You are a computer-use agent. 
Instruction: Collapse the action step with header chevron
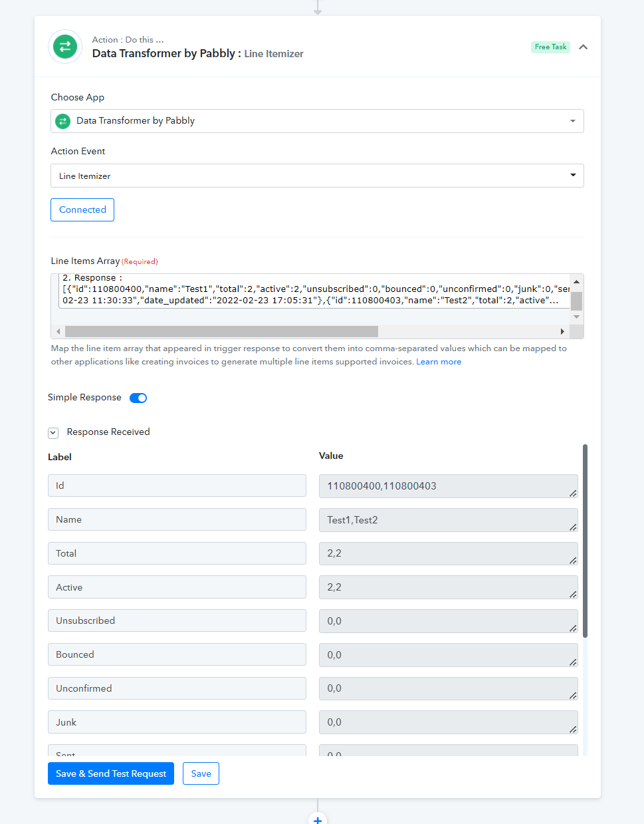[583, 47]
